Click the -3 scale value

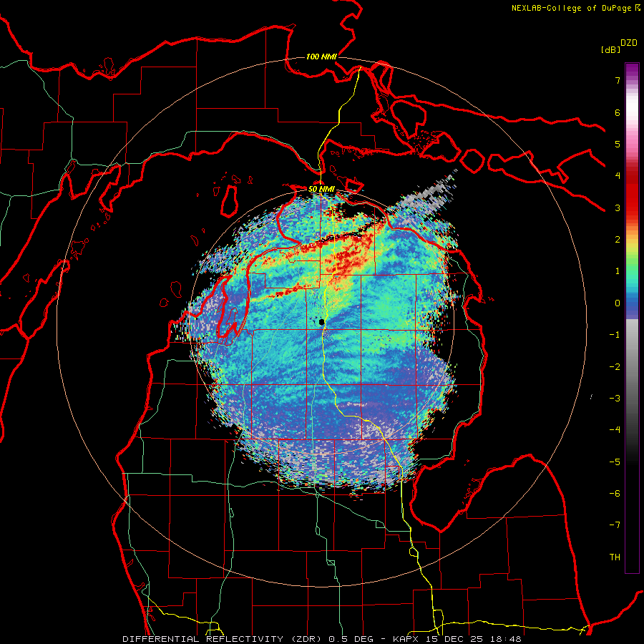[615, 398]
